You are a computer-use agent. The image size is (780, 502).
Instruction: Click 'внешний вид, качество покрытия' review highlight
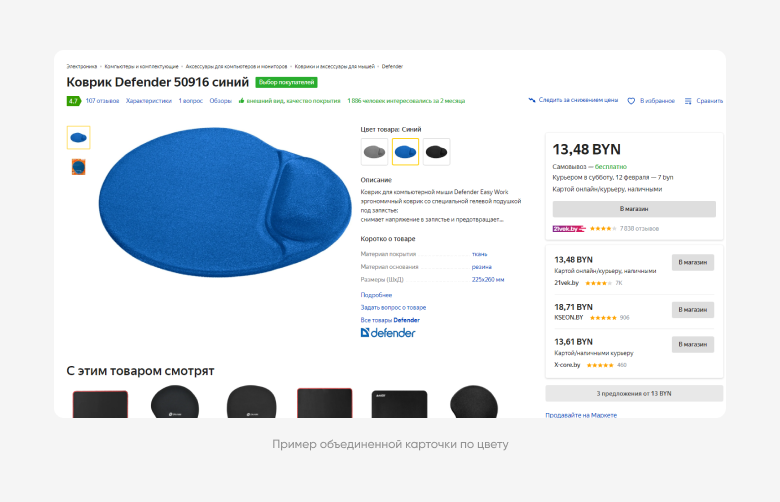coord(293,101)
